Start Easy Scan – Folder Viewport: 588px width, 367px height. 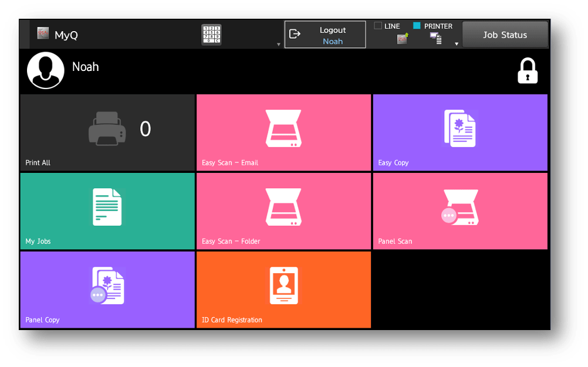pos(284,211)
